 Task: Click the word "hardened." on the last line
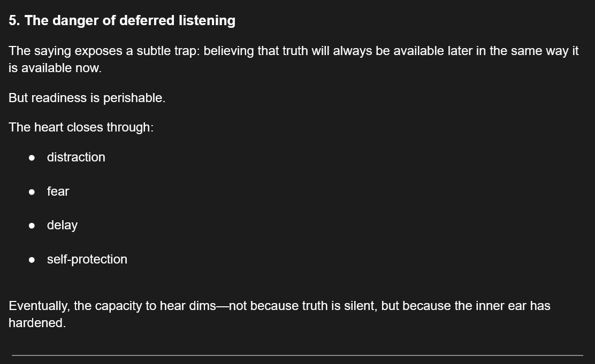(37, 323)
